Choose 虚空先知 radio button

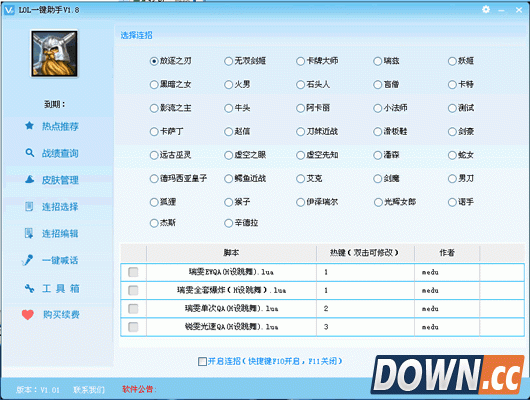coord(300,155)
